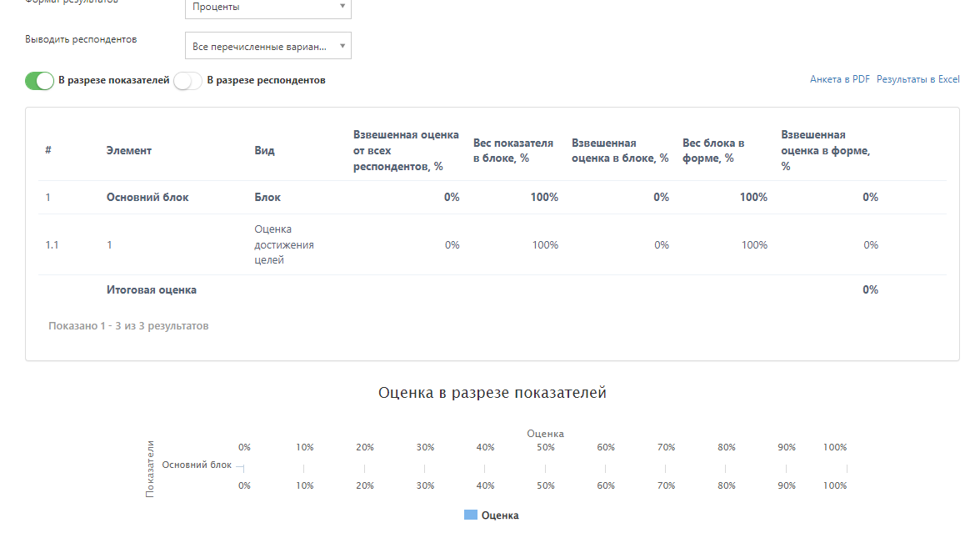Screen dimensions: 980x548
Task: Open row number 1.1 link
Action: click(52, 245)
